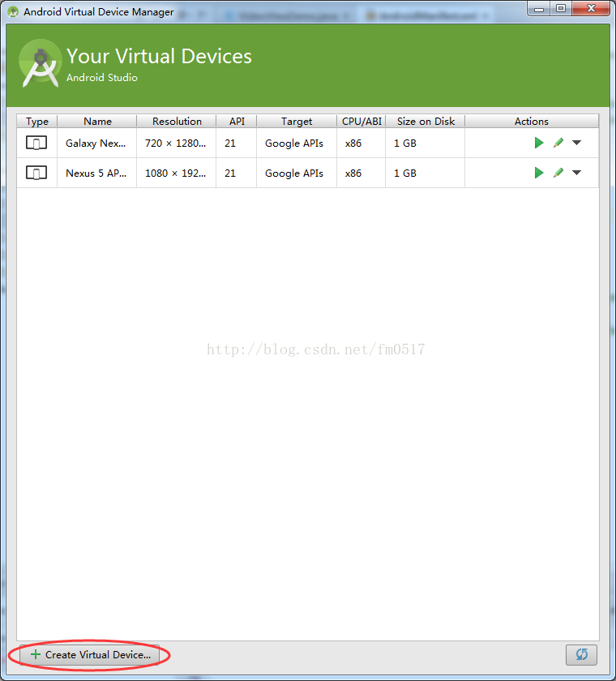Close the AVD Manager window
This screenshot has width=616, height=681.
point(591,8)
